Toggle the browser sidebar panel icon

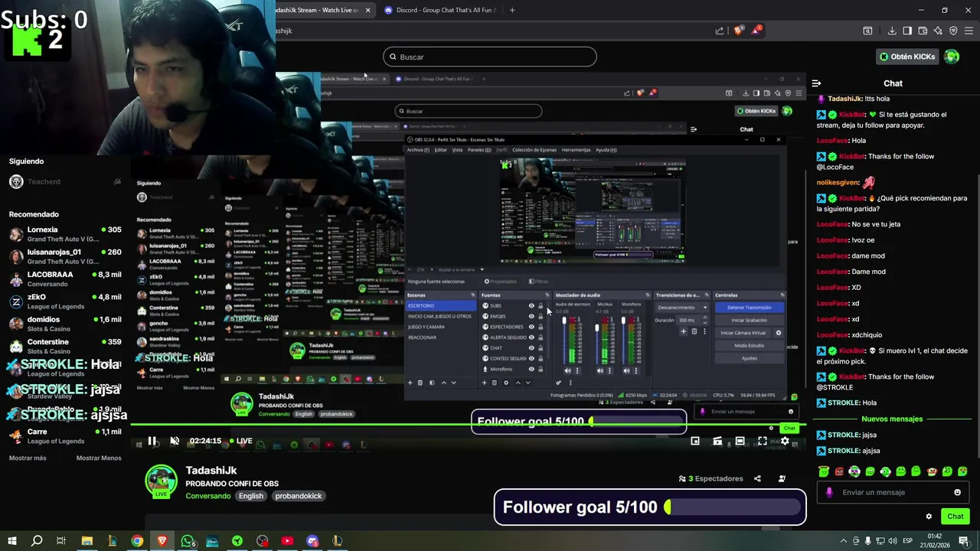click(x=907, y=31)
